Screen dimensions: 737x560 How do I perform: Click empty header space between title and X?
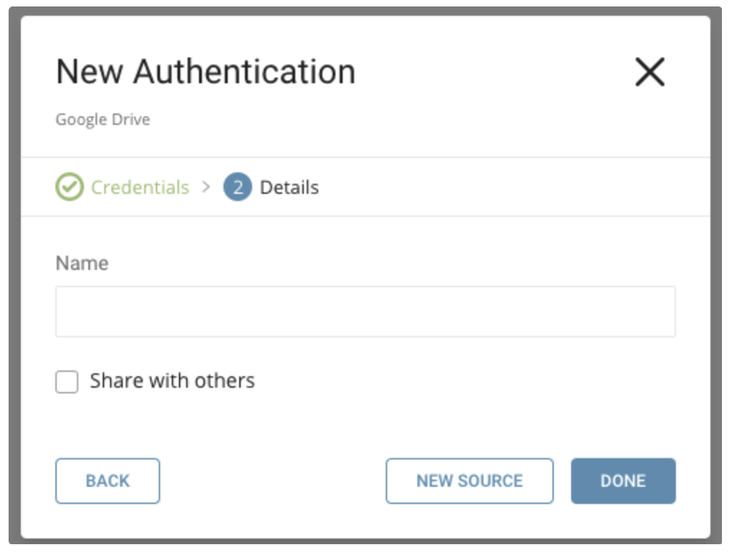pos(496,73)
